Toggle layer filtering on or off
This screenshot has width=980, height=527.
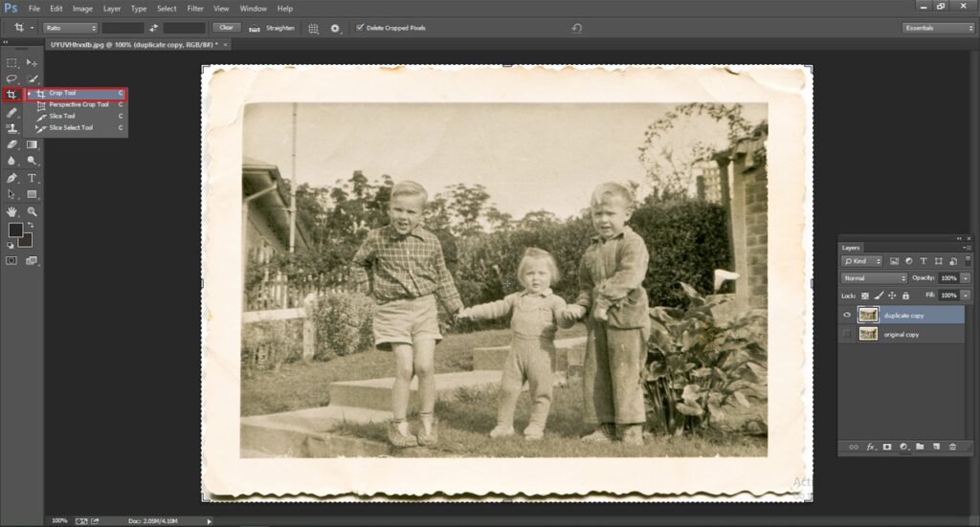point(969,260)
